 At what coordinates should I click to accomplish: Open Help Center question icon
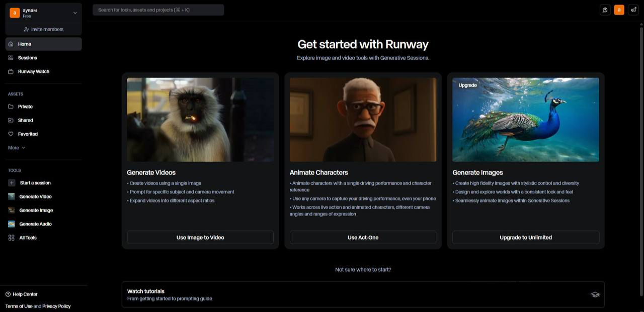click(x=8, y=294)
